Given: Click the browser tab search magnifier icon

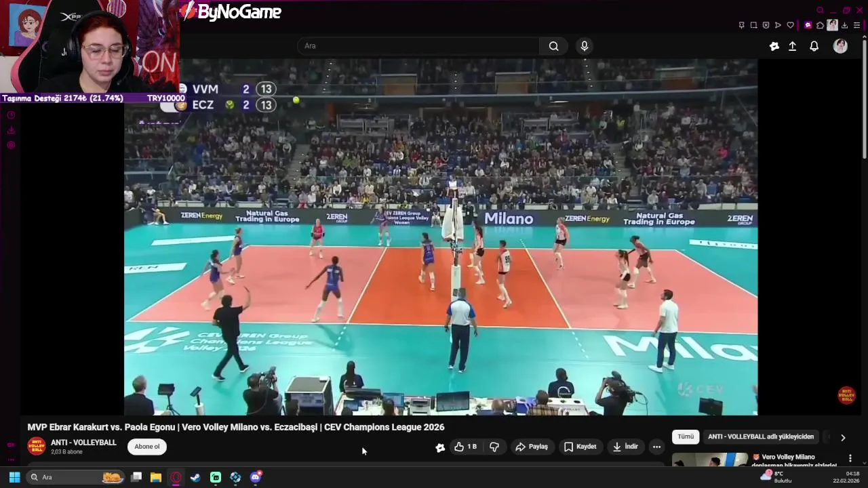Looking at the screenshot, I should tap(820, 10).
